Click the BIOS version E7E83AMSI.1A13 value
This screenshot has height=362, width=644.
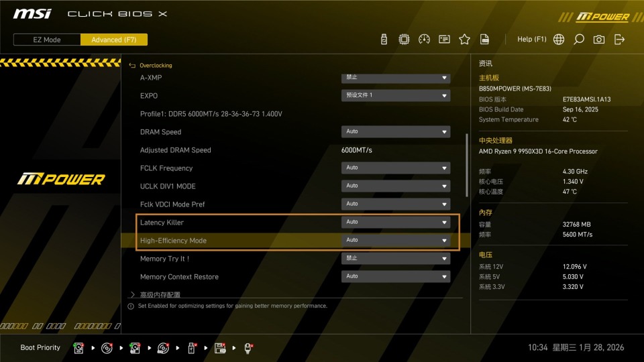(x=586, y=99)
